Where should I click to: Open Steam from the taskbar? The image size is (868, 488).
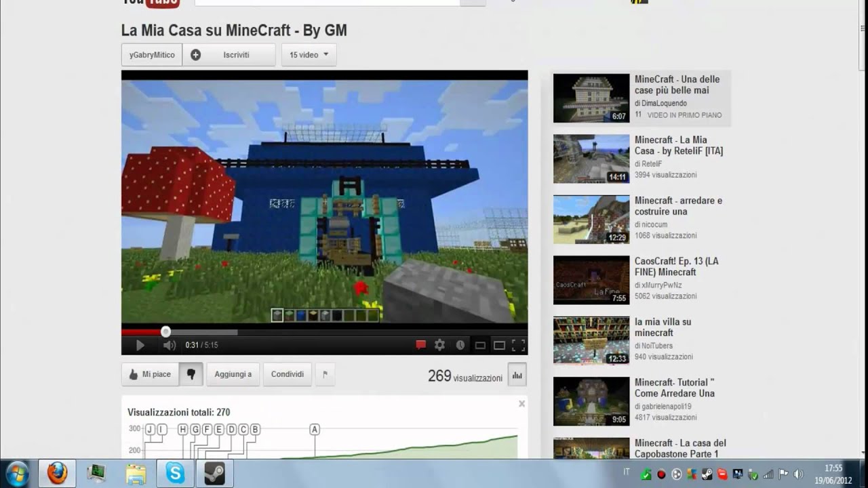[214, 473]
